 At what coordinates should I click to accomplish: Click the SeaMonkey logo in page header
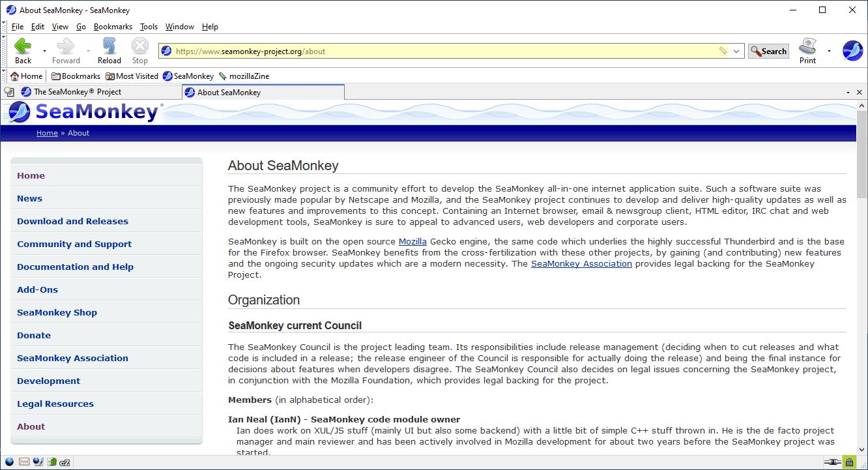tap(82, 112)
